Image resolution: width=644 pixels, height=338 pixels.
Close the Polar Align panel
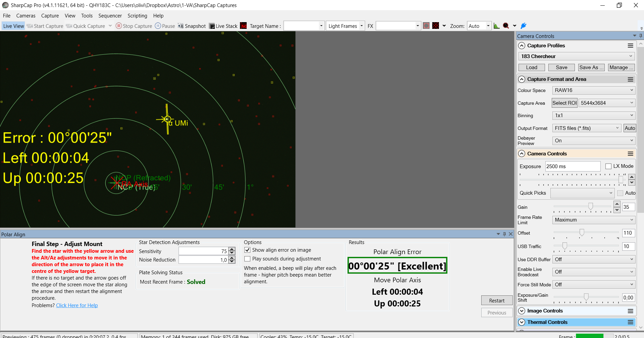click(511, 234)
